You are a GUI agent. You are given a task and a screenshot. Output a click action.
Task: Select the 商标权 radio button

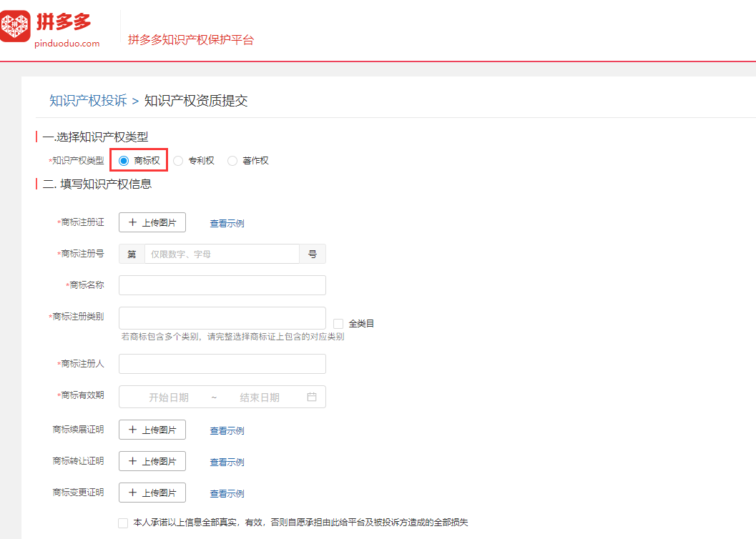coord(124,161)
